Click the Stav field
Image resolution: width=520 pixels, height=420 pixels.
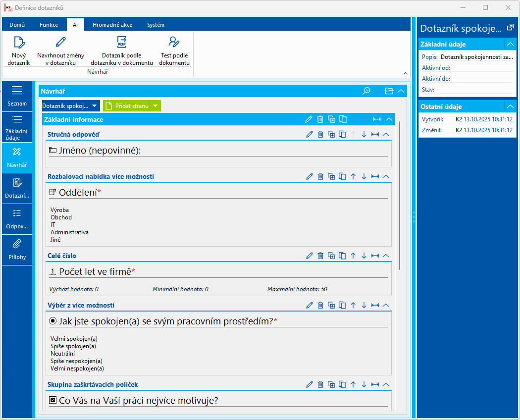tap(468, 90)
